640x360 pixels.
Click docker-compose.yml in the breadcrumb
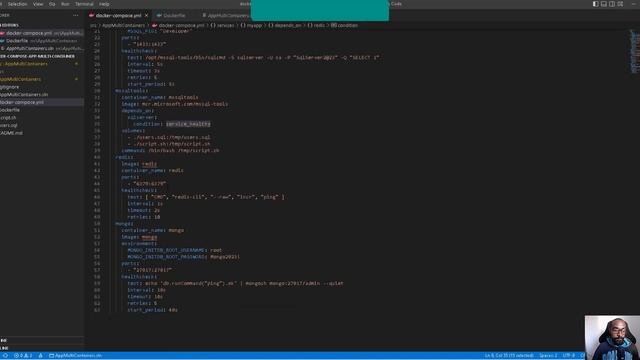point(178,25)
